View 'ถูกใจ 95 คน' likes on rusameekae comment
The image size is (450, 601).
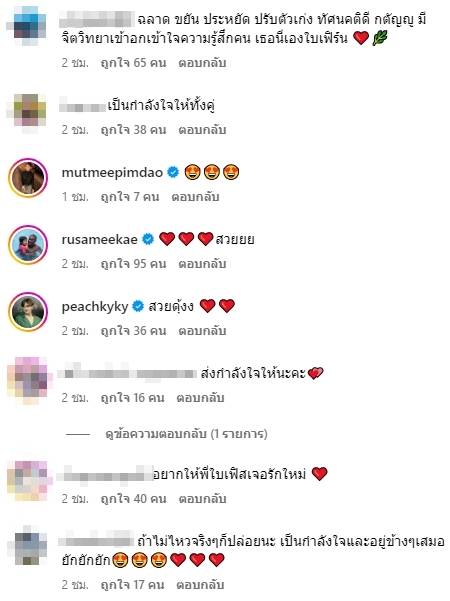pyautogui.click(x=133, y=264)
